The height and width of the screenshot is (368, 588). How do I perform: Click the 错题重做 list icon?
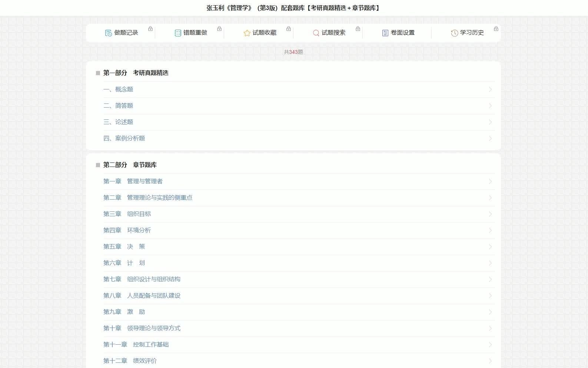178,33
